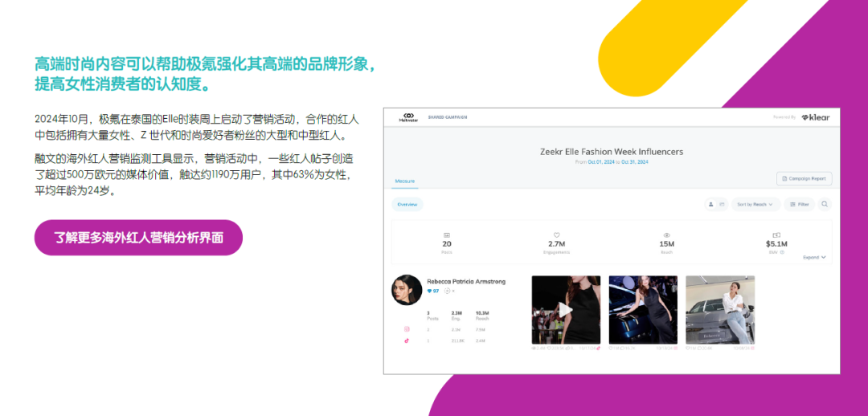Select the Measure tab

click(404, 181)
